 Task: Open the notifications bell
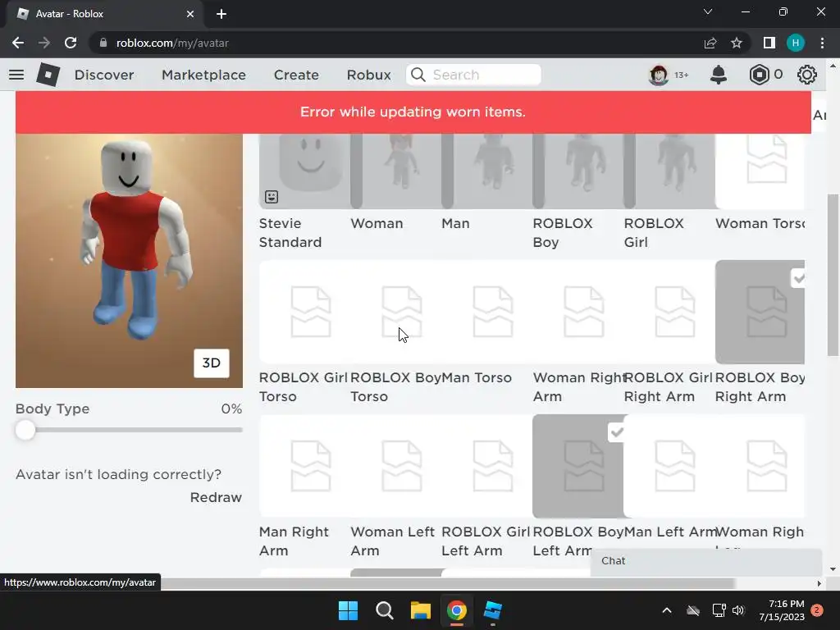[718, 75]
